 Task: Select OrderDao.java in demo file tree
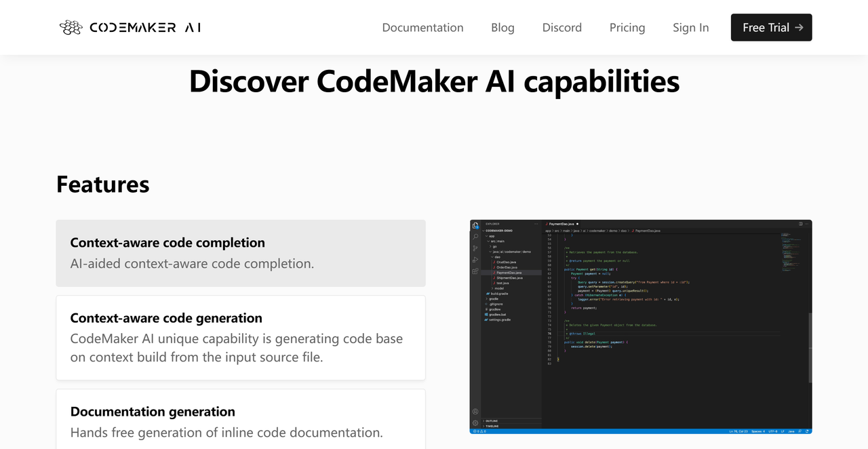pyautogui.click(x=507, y=267)
